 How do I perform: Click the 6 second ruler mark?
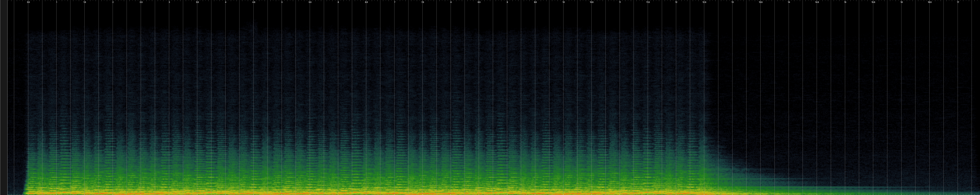coord(338,2)
